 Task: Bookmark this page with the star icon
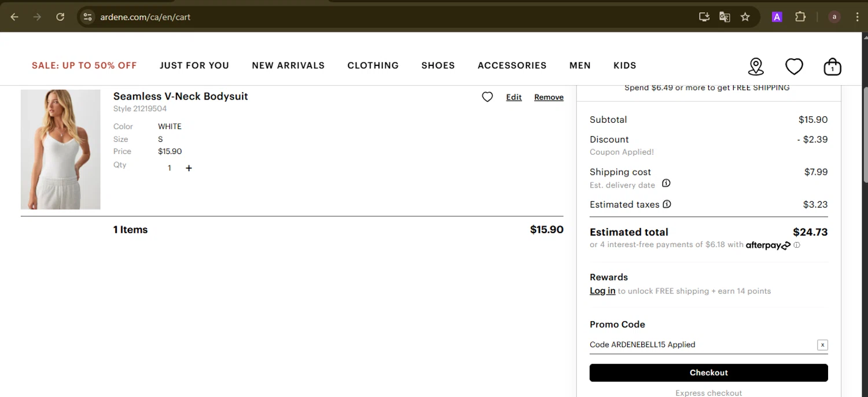[x=745, y=17]
